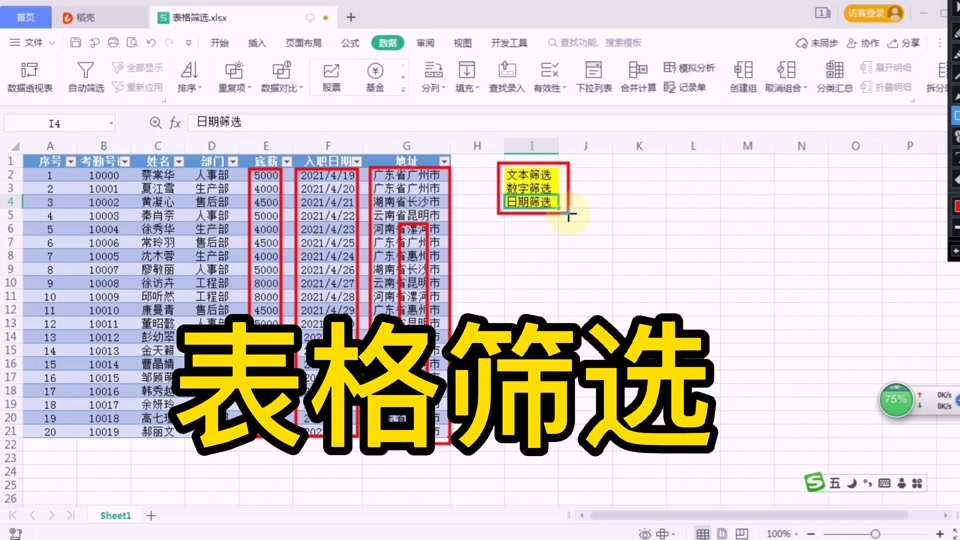Click the 协作 collaborate button
Viewport: 960px width, 540px height.
pyautogui.click(x=862, y=43)
